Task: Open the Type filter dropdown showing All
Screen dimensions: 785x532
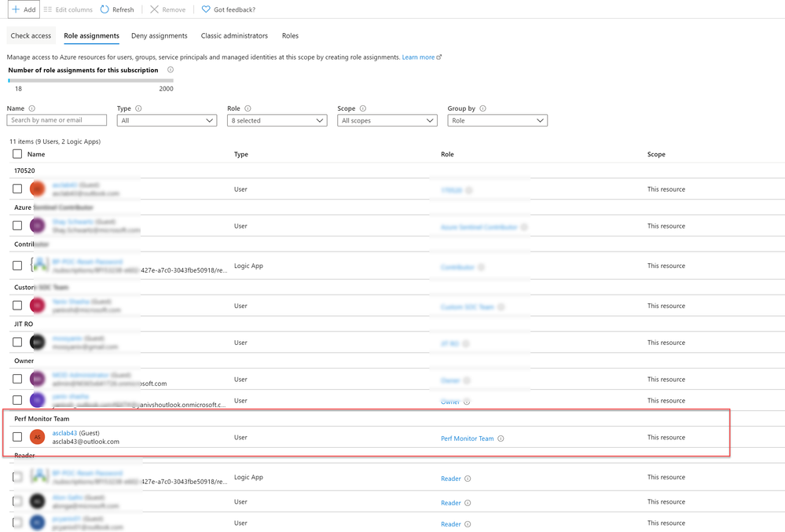Action: pyautogui.click(x=167, y=120)
